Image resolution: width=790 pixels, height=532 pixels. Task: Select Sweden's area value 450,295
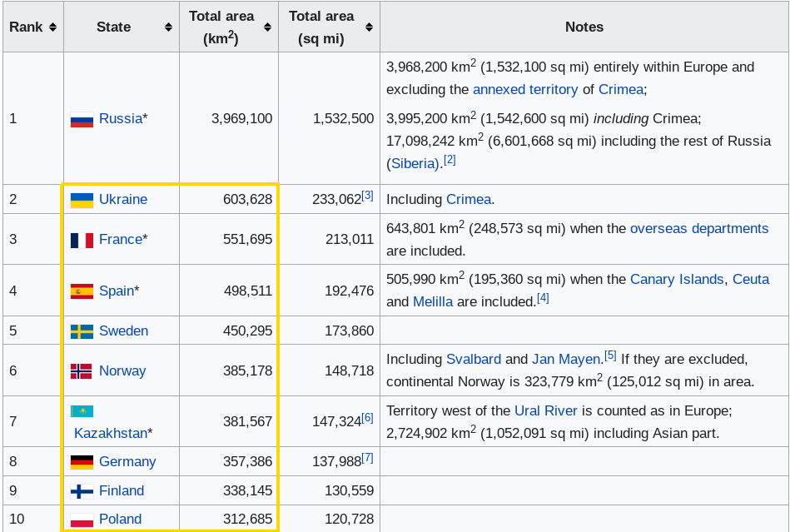247,331
